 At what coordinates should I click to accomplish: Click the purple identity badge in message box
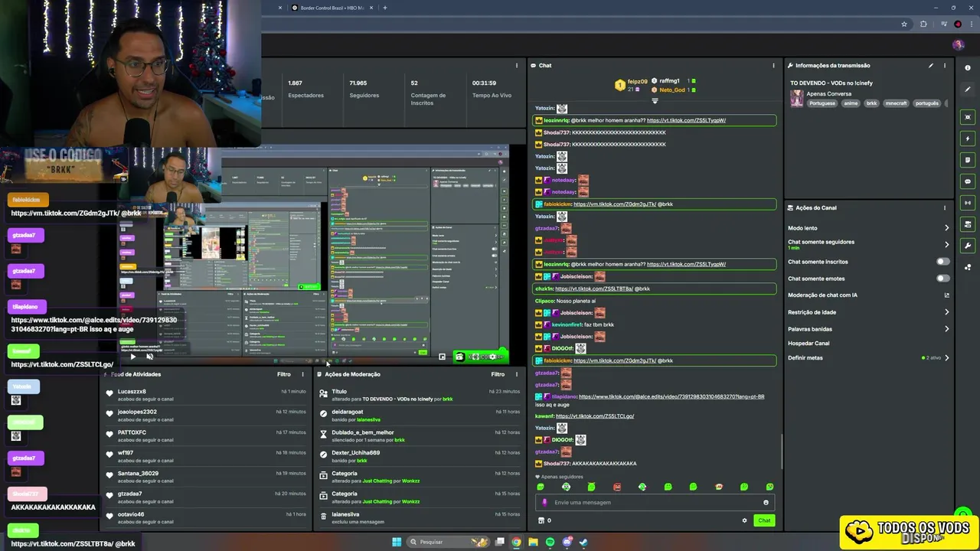pos(545,503)
